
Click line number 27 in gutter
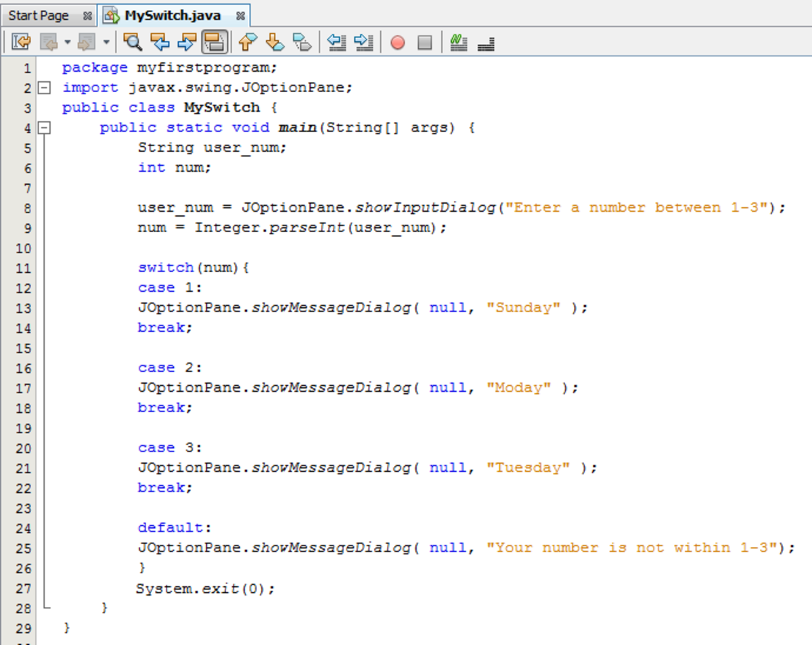[x=23, y=588]
